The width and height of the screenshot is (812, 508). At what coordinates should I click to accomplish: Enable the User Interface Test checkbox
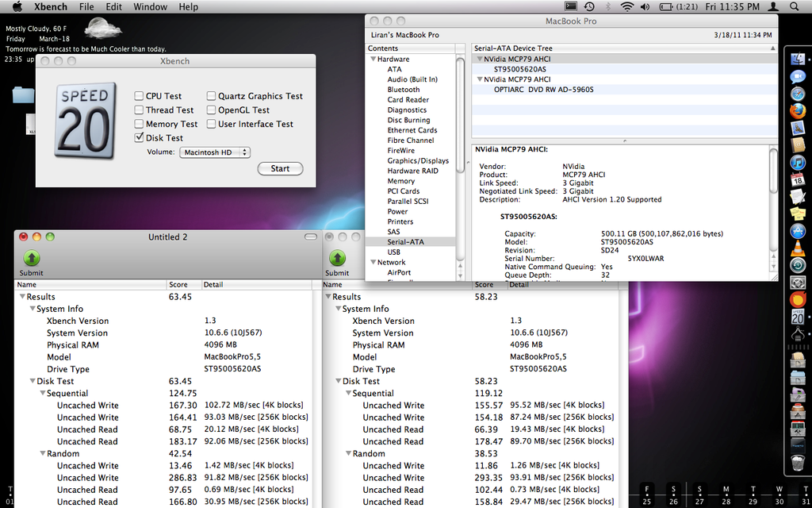point(211,124)
